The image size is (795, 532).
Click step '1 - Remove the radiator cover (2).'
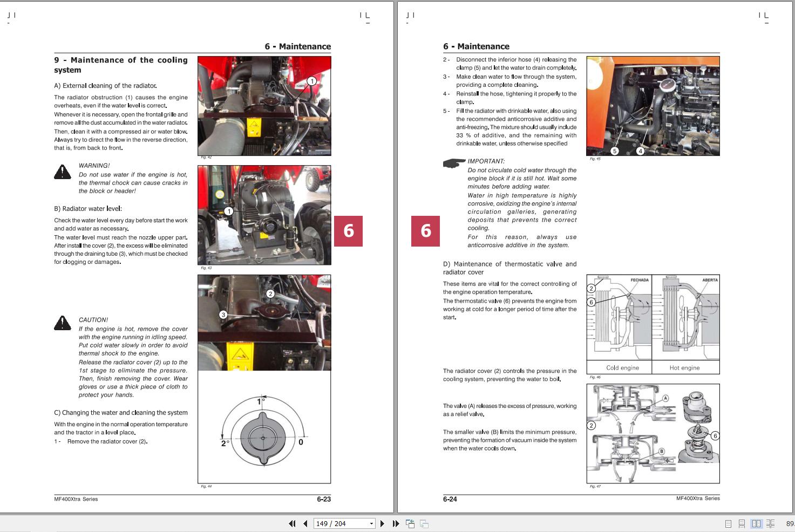tap(101, 441)
